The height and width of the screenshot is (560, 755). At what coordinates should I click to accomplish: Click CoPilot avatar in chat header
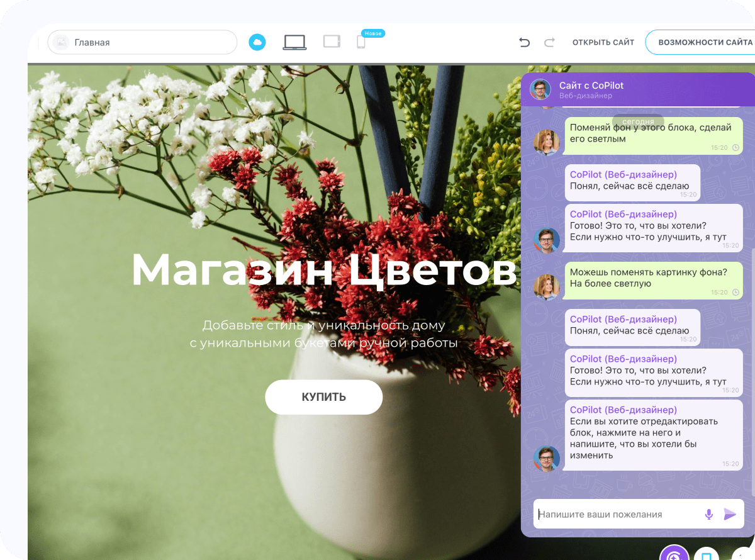[540, 89]
